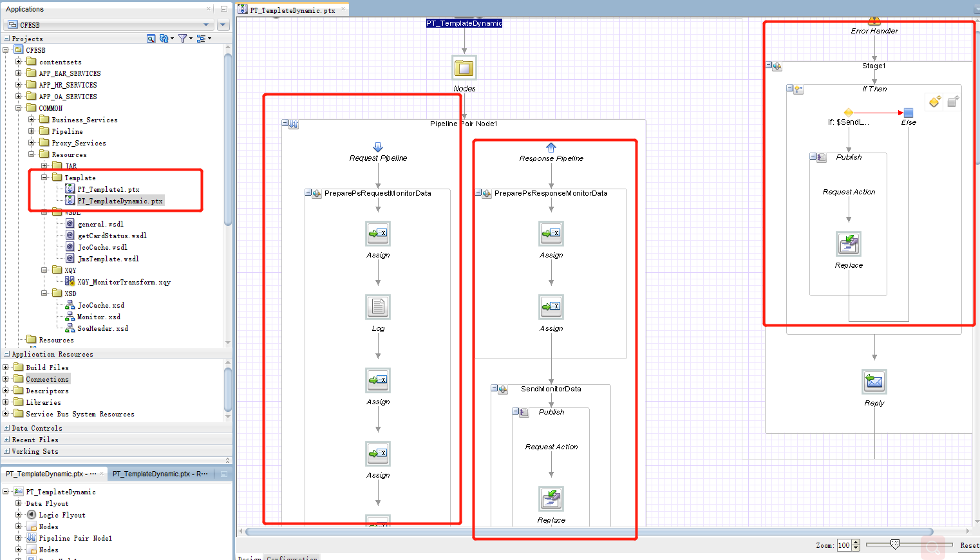Click the Nodes start icon in diagram
The width and height of the screenshot is (980, 560).
coord(464,68)
